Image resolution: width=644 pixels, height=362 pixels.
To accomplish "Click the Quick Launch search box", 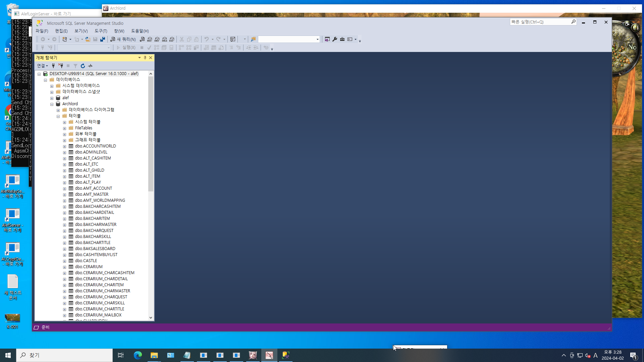I will [543, 22].
